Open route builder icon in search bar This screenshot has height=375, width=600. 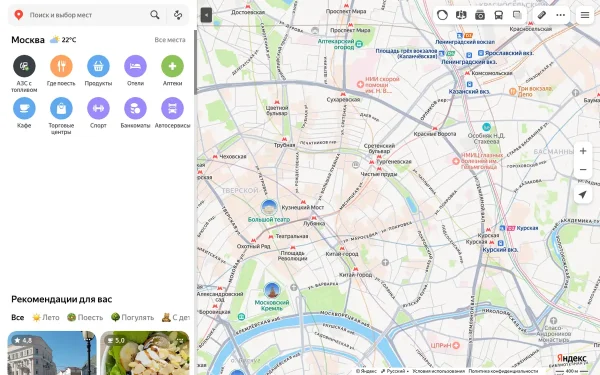click(x=178, y=15)
